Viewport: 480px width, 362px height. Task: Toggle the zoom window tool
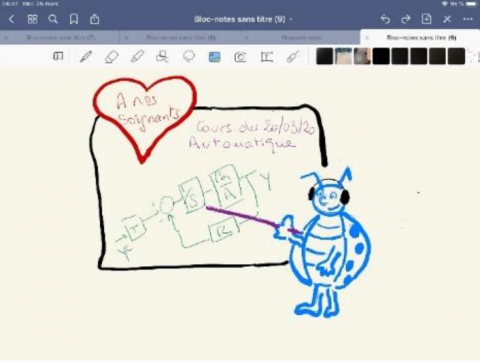point(58,56)
